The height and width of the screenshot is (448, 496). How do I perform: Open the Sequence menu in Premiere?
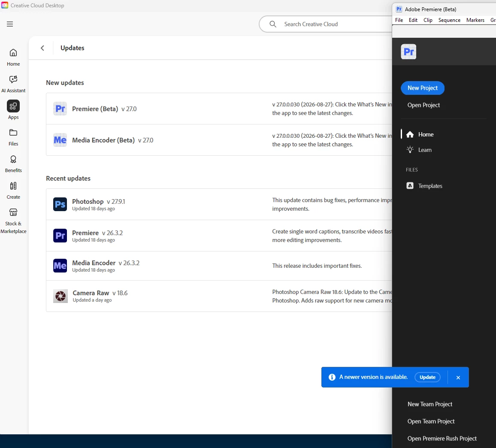pos(450,20)
